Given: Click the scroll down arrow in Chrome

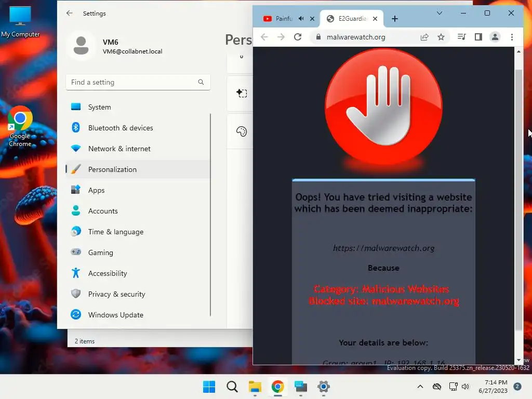Looking at the screenshot, I should pos(518,361).
